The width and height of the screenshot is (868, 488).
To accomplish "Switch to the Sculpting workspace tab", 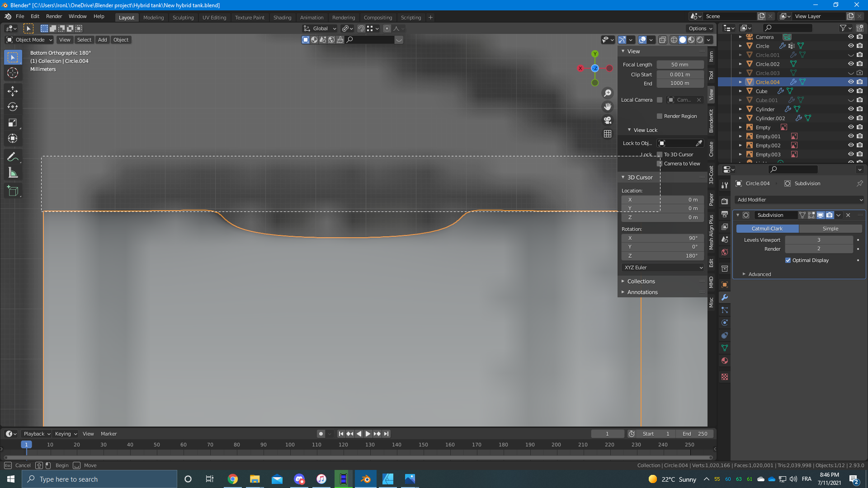I will pyautogui.click(x=183, y=18).
